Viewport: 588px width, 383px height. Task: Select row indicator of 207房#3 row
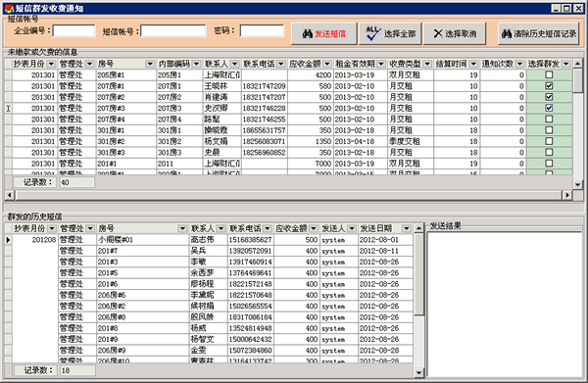pos(8,109)
